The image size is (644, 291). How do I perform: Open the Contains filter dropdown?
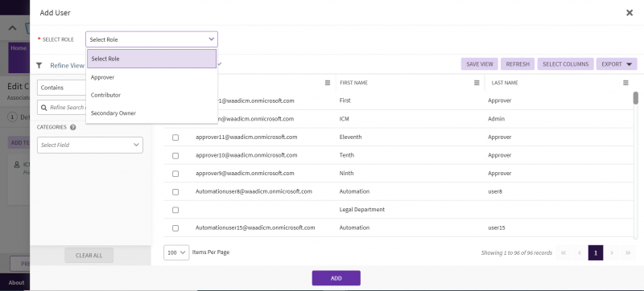[x=62, y=88]
